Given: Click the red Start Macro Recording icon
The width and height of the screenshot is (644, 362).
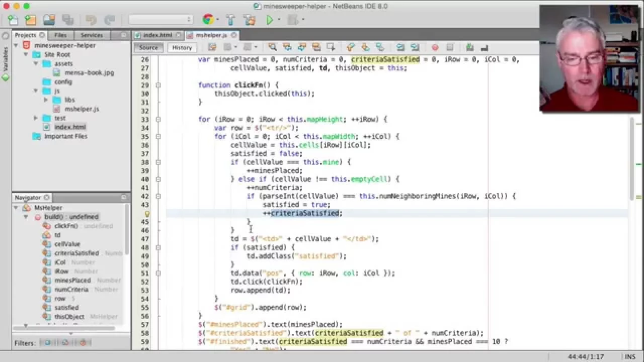Looking at the screenshot, I should pyautogui.click(x=435, y=48).
